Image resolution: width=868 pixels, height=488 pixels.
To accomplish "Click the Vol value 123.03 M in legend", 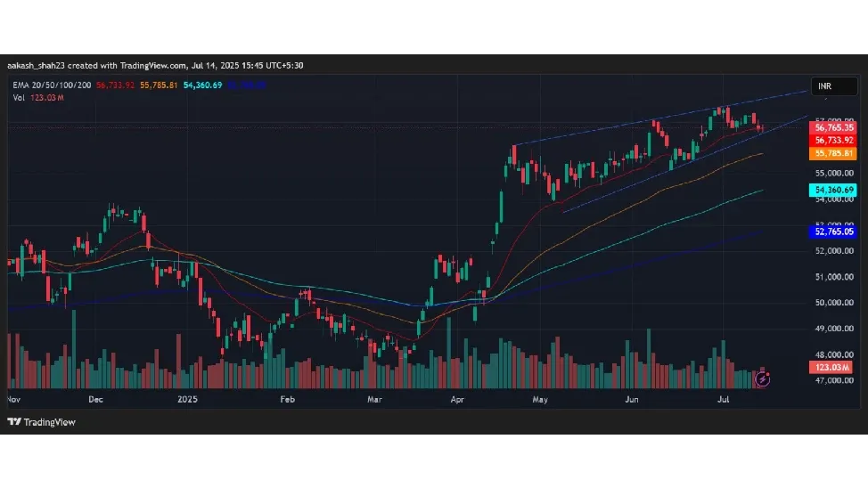I will pos(47,97).
